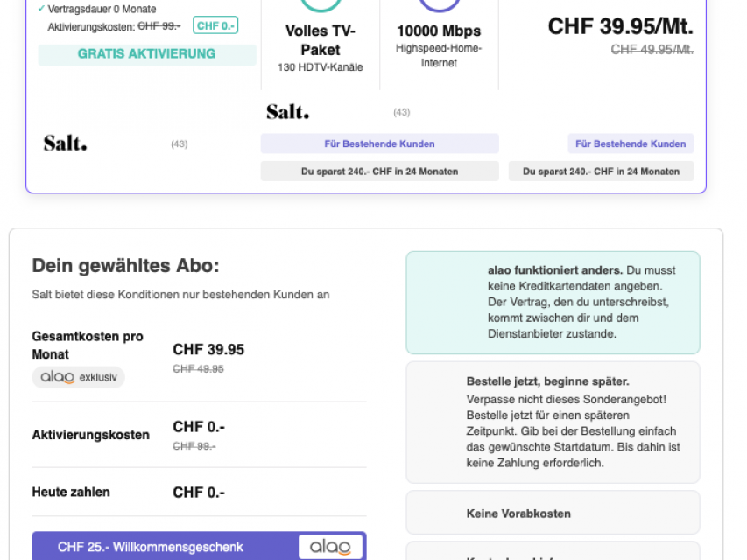This screenshot has width=747, height=560.
Task: Click the Salt logo above the center badge
Action: [287, 112]
